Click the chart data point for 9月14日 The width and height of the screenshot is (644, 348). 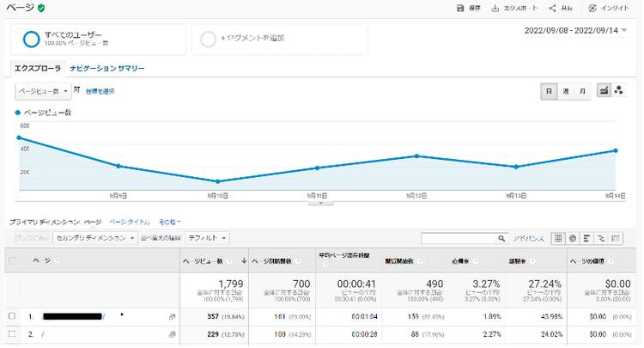coord(616,150)
